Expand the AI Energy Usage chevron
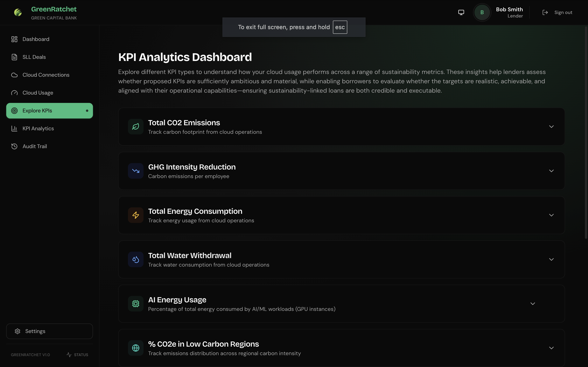 tap(533, 304)
